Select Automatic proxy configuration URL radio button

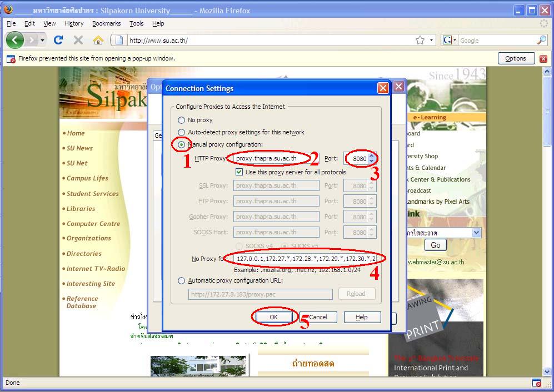click(x=181, y=281)
